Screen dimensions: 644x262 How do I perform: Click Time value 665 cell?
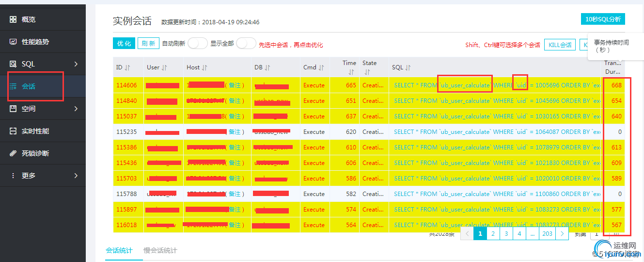(351, 85)
